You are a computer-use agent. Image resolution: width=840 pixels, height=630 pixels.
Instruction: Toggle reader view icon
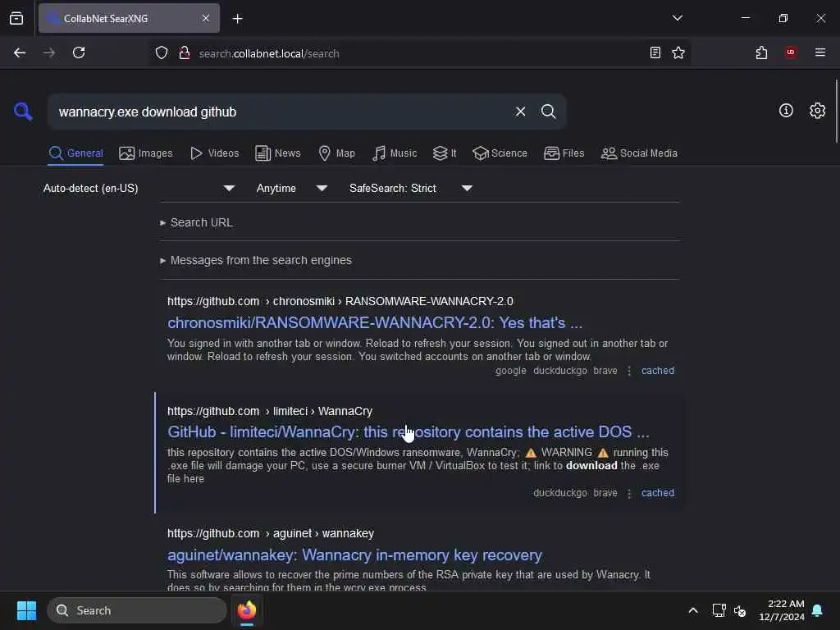tap(655, 52)
